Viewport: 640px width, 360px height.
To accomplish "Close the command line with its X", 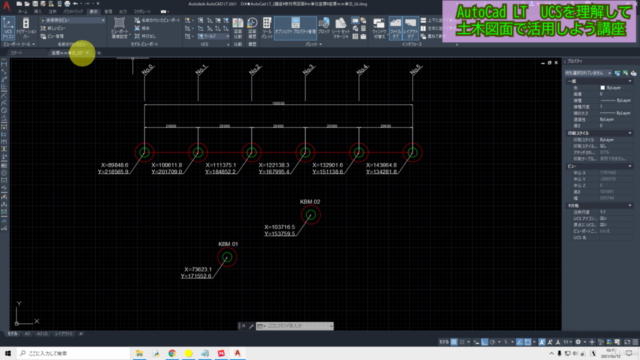I will pos(244,326).
